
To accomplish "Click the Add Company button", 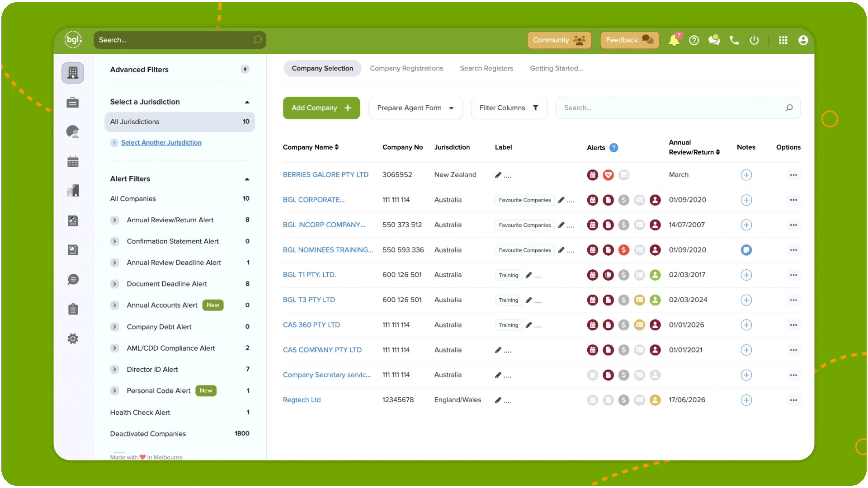I will [x=321, y=108].
